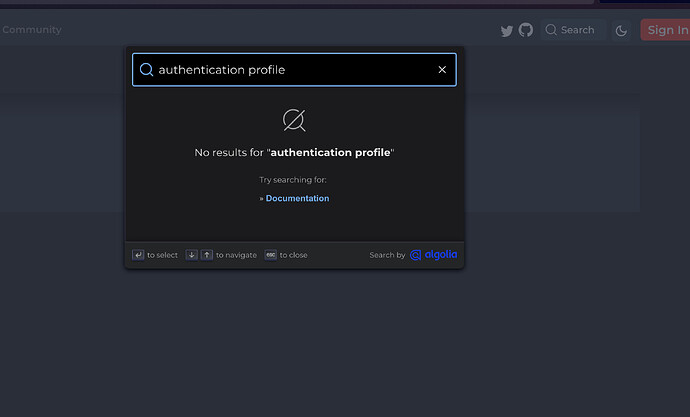The image size is (690, 417).
Task: Go to the Community nav item
Action: 32,30
